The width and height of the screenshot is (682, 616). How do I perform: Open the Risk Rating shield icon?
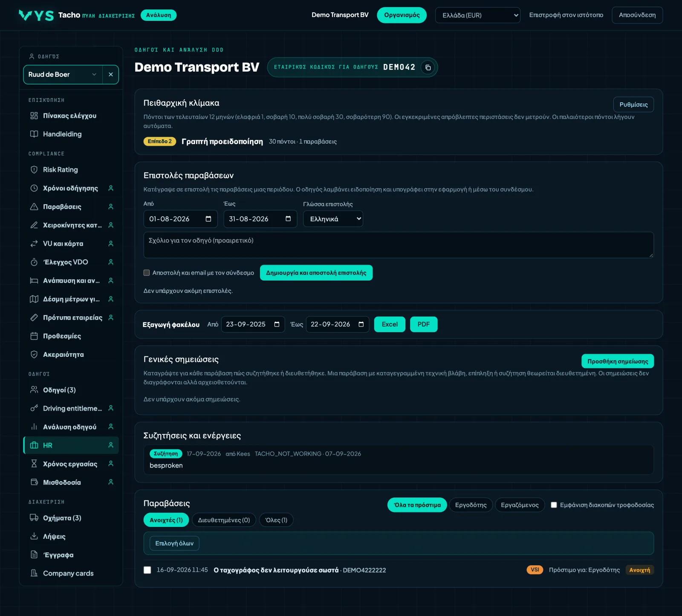pyautogui.click(x=34, y=170)
